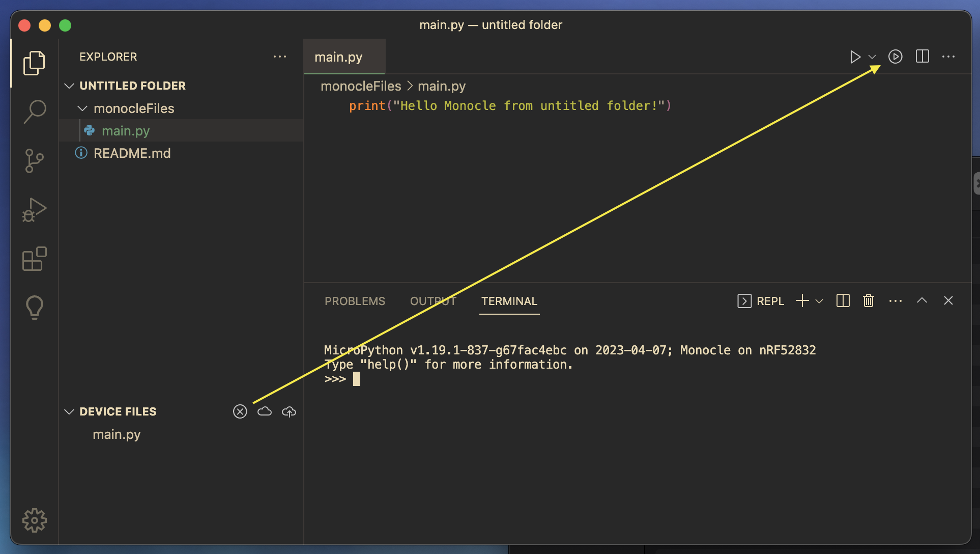
Task: Switch to the PROBLEMS tab
Action: [355, 301]
